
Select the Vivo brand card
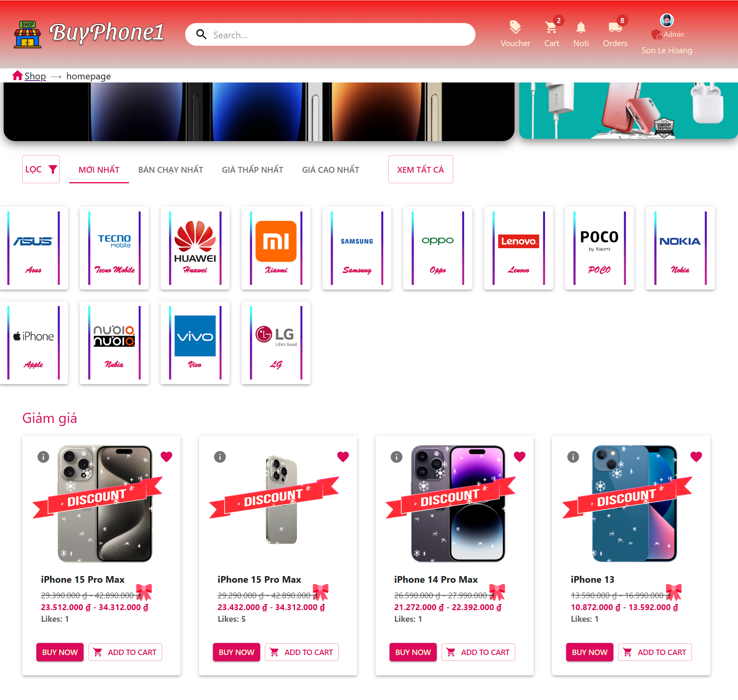click(x=195, y=343)
